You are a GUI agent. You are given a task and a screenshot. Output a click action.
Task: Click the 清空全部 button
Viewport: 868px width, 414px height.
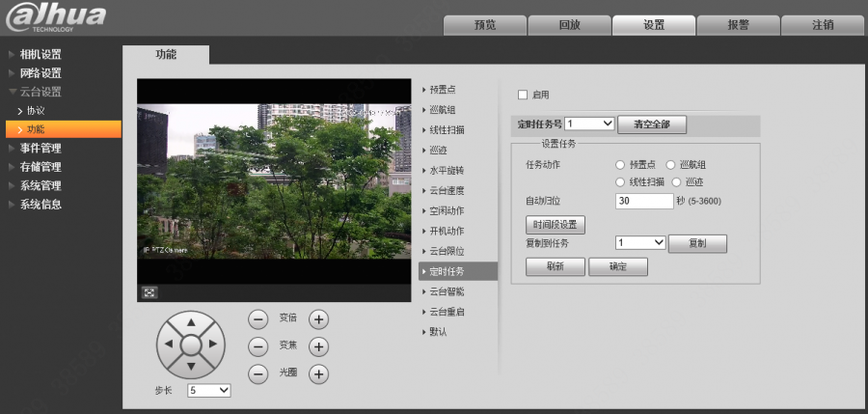652,124
